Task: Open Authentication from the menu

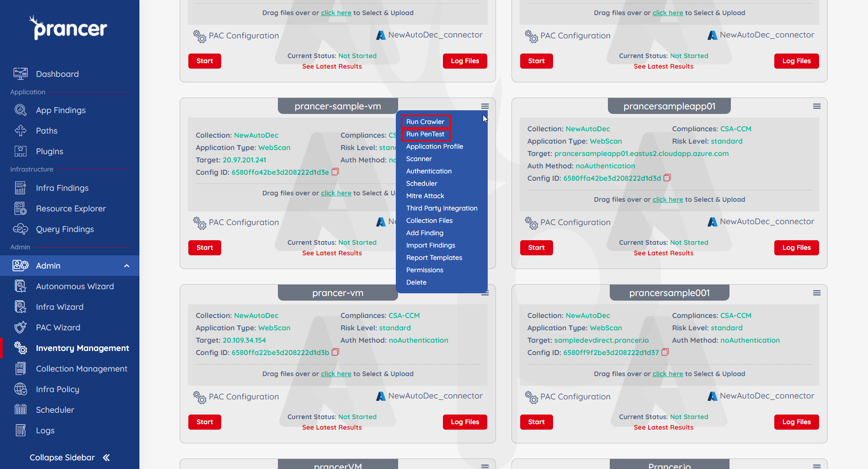Action: tap(429, 171)
